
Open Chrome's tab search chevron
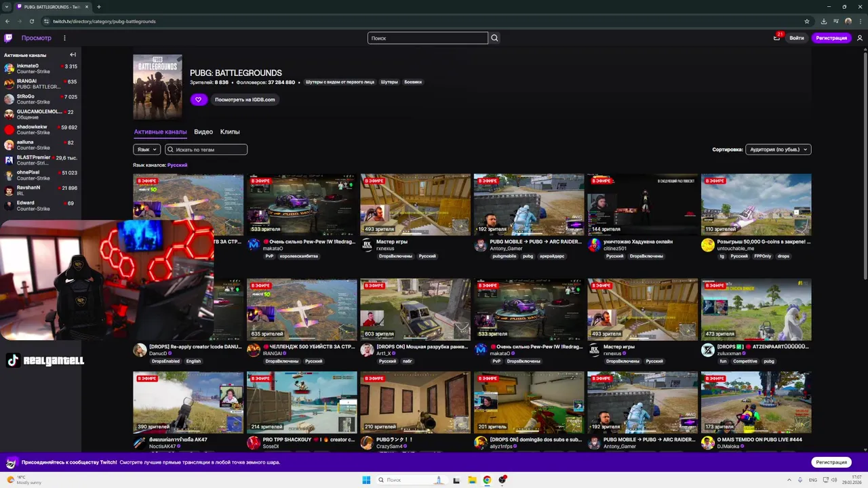point(6,7)
